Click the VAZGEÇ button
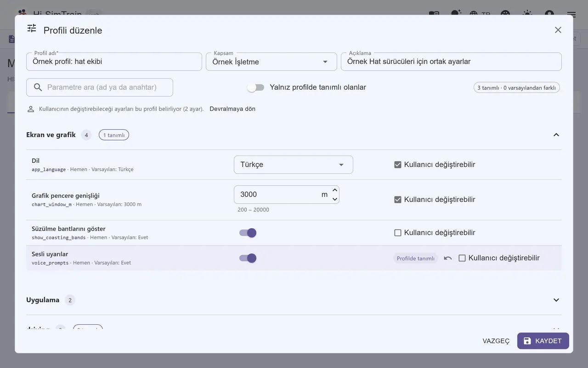Screen dimensions: 588x368 (x=496, y=341)
